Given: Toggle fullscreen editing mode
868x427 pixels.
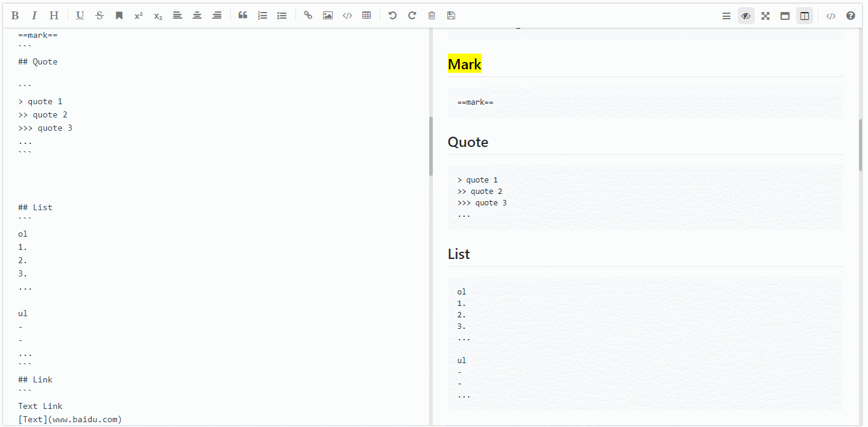Looking at the screenshot, I should [x=766, y=16].
